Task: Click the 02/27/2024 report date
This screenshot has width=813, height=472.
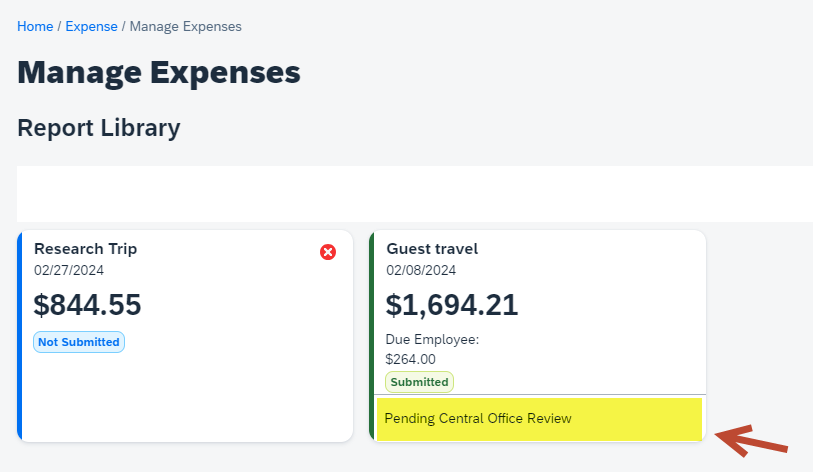Action: coord(69,270)
